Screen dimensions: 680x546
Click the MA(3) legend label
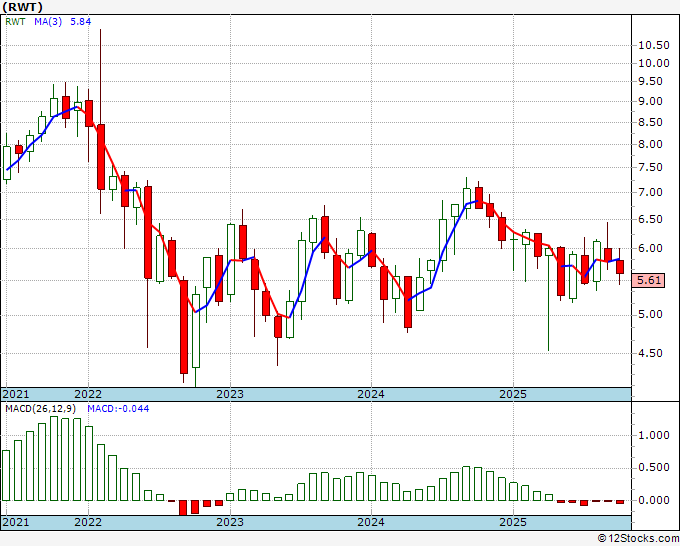pyautogui.click(x=48, y=22)
